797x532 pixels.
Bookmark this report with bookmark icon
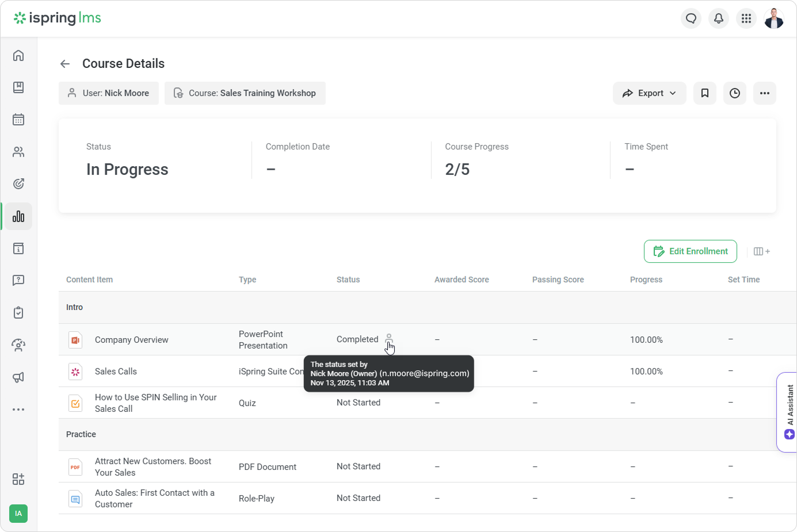coord(705,93)
